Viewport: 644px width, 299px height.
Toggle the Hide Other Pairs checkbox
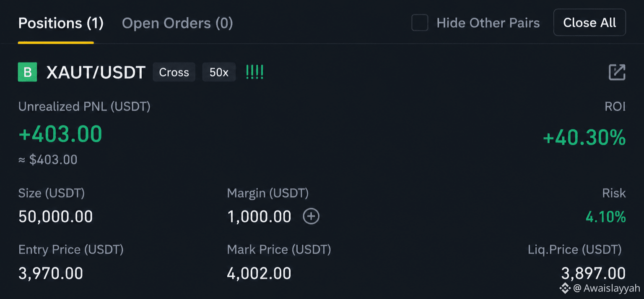coord(420,23)
